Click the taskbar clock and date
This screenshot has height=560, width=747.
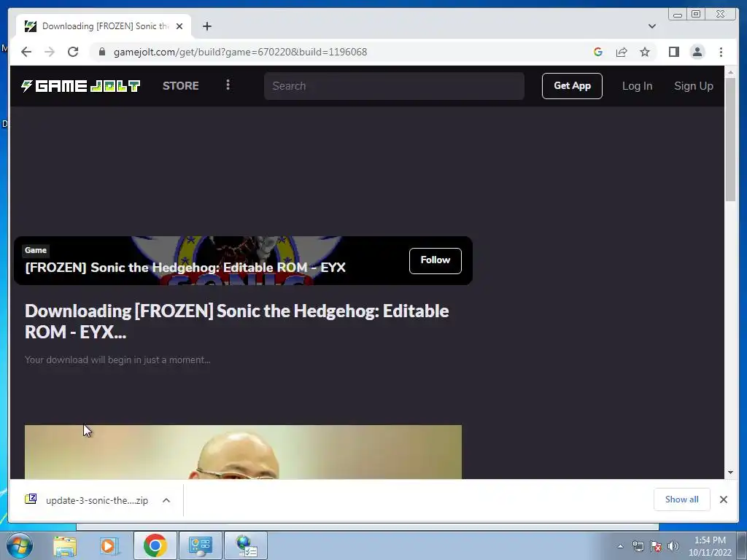point(710,546)
